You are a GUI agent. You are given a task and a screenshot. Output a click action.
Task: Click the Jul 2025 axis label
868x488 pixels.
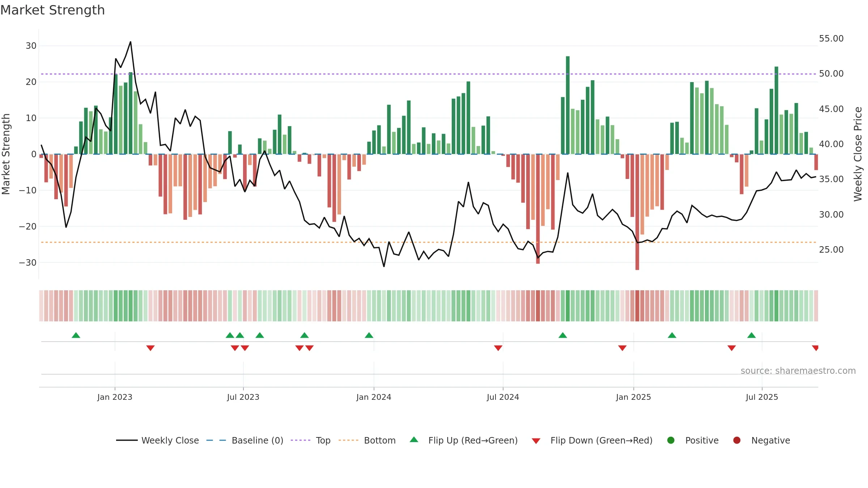762,397
